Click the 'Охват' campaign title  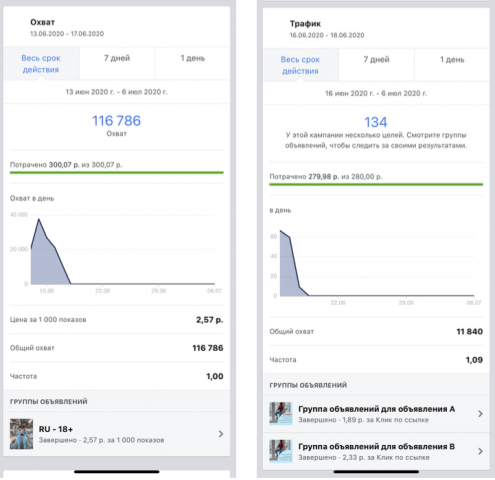(x=42, y=22)
